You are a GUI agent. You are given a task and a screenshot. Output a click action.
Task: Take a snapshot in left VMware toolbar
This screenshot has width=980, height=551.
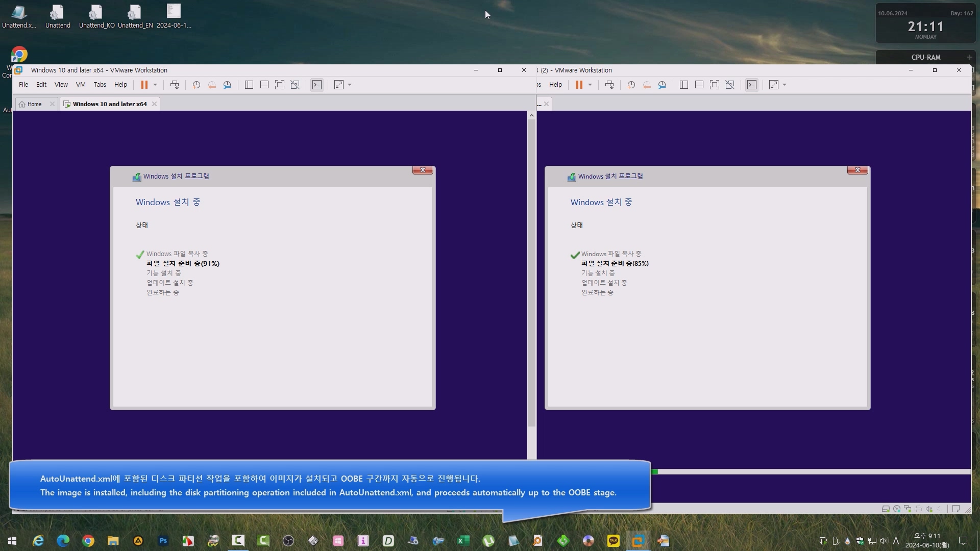pyautogui.click(x=196, y=85)
